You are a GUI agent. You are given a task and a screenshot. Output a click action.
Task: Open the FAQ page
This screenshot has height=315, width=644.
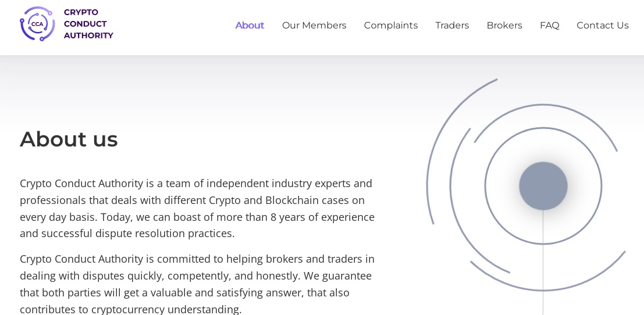click(550, 26)
